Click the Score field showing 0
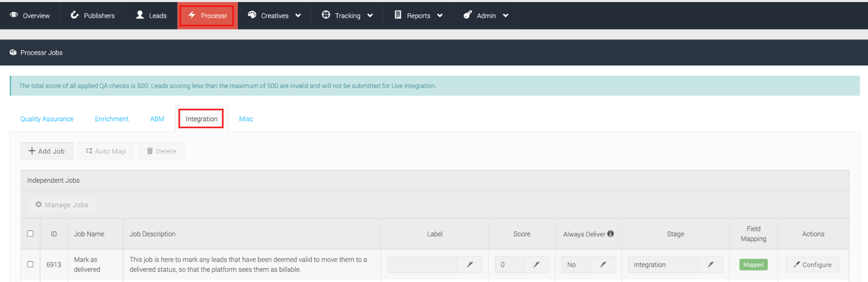Image resolution: width=868 pixels, height=282 pixels. coord(510,265)
